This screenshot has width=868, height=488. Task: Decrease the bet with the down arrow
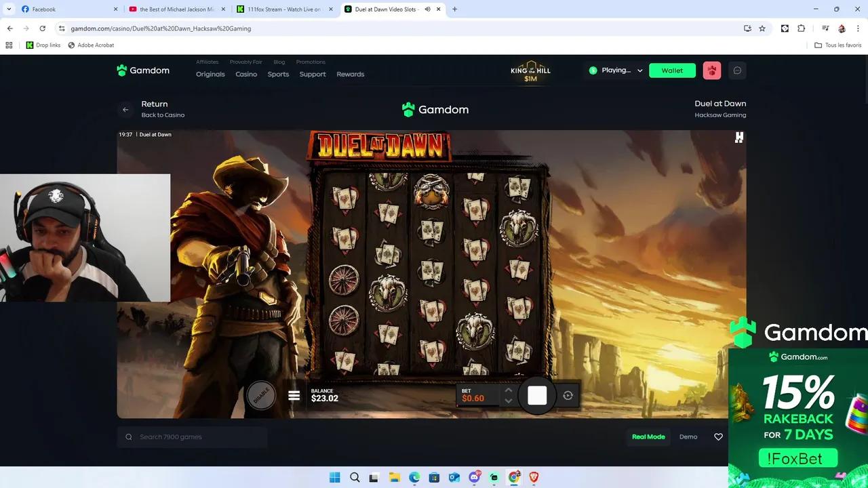pyautogui.click(x=509, y=401)
